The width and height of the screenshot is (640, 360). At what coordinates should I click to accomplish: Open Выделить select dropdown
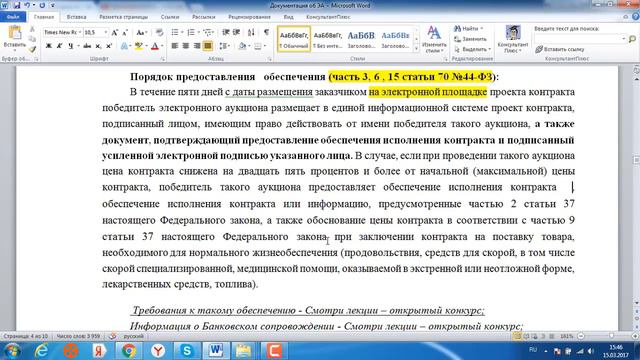tap(472, 49)
